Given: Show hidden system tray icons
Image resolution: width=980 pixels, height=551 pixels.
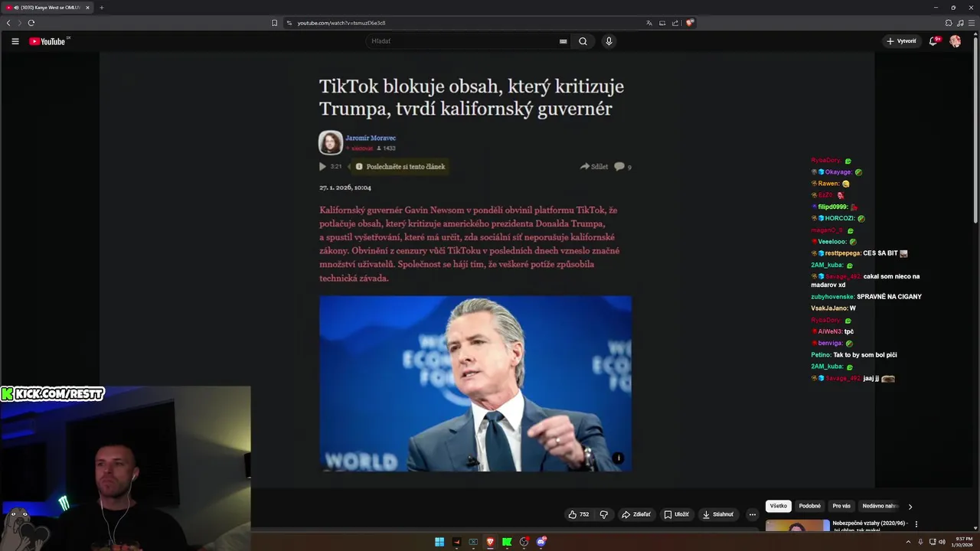Looking at the screenshot, I should (x=909, y=542).
